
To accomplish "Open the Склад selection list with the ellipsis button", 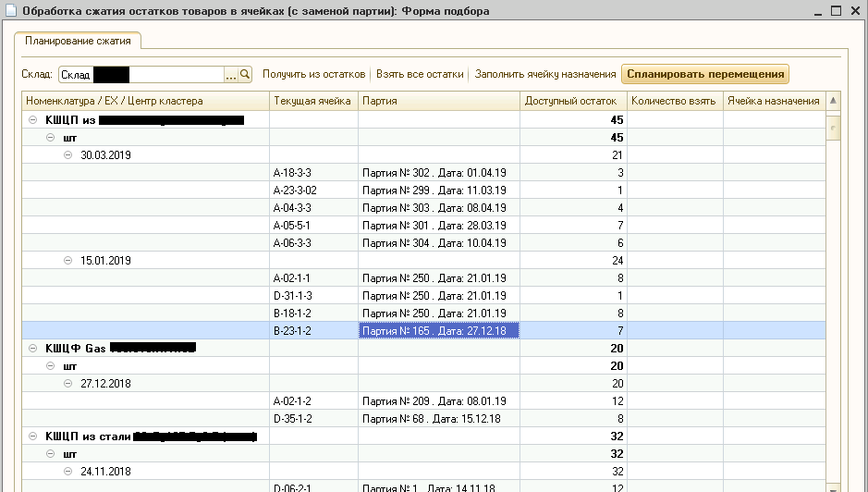I will click(231, 75).
